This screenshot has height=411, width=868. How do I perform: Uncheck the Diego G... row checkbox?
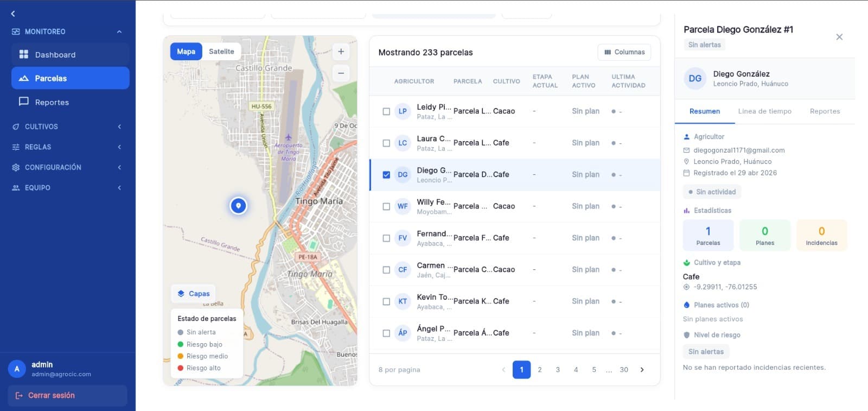(386, 175)
